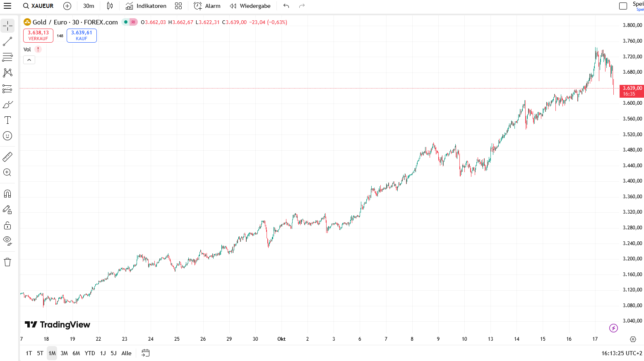
Task: Click the green market status dot
Action: tap(126, 22)
